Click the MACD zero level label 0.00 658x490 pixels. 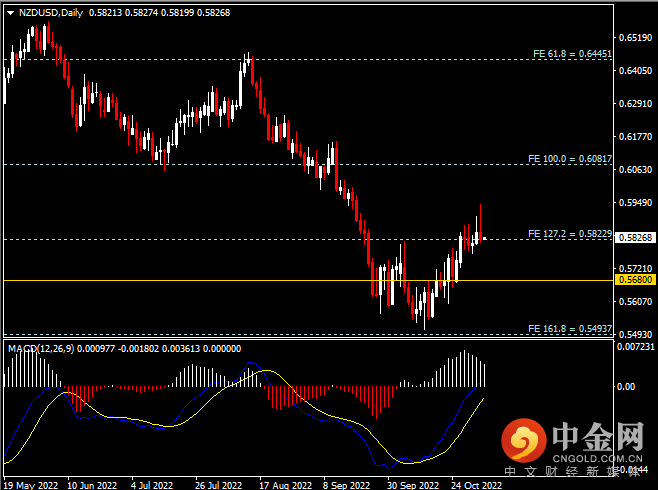pos(626,386)
